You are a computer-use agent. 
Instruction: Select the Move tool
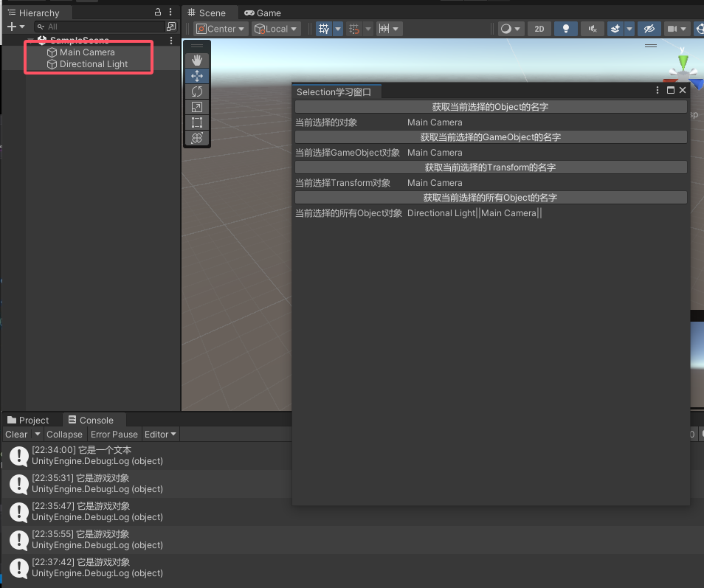[x=196, y=76]
